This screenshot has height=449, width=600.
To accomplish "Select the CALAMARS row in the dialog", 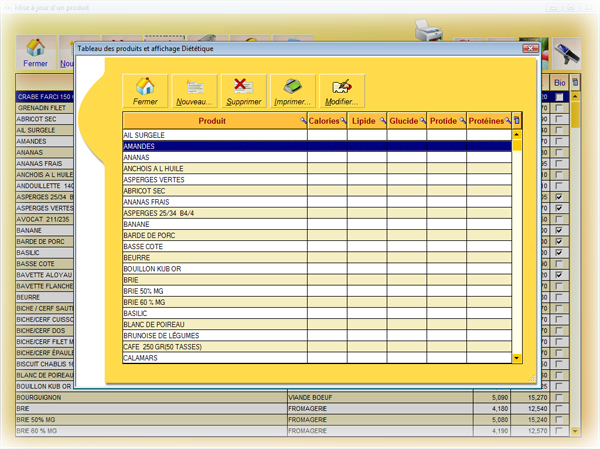I will (x=317, y=358).
